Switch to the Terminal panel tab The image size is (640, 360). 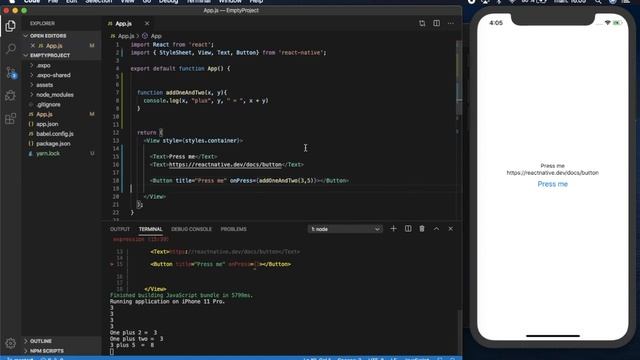(150, 229)
